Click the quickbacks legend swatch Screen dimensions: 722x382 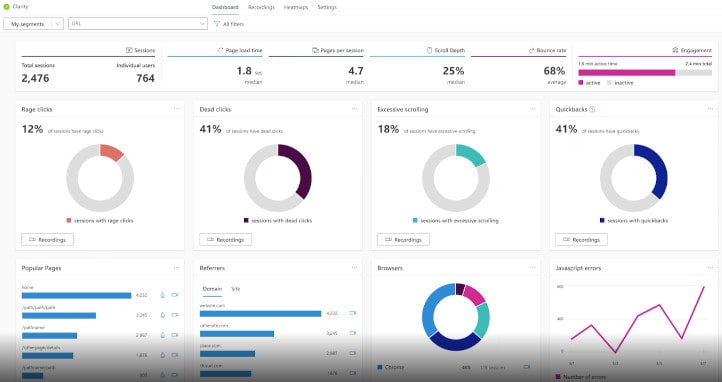[602, 220]
